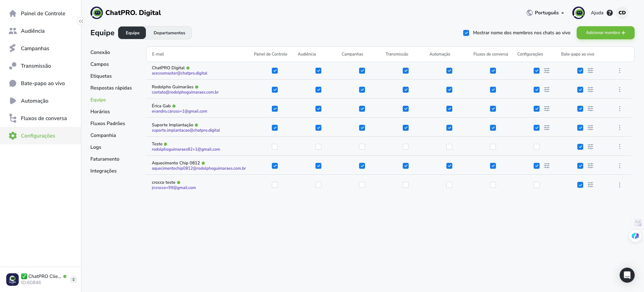Open three-dot menu for Érica Gab

tap(620, 109)
